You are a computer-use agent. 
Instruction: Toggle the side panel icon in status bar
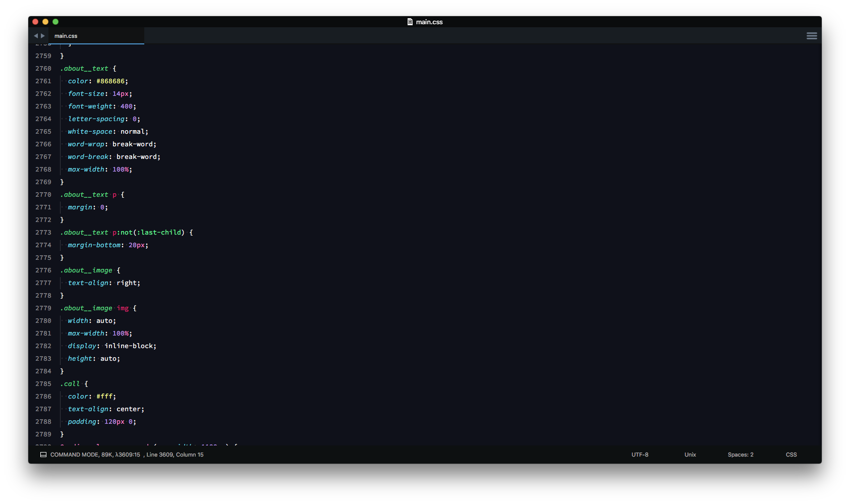(43, 455)
